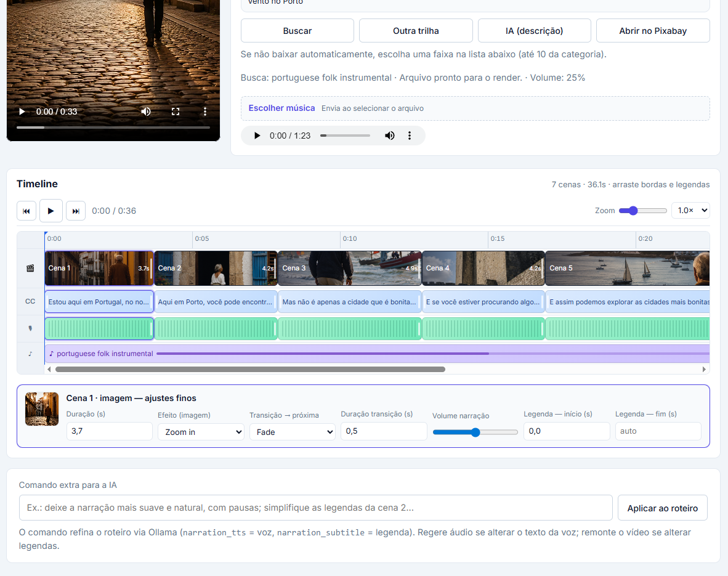Open video preview in fullscreen
Screen dimensions: 728x576
176,112
